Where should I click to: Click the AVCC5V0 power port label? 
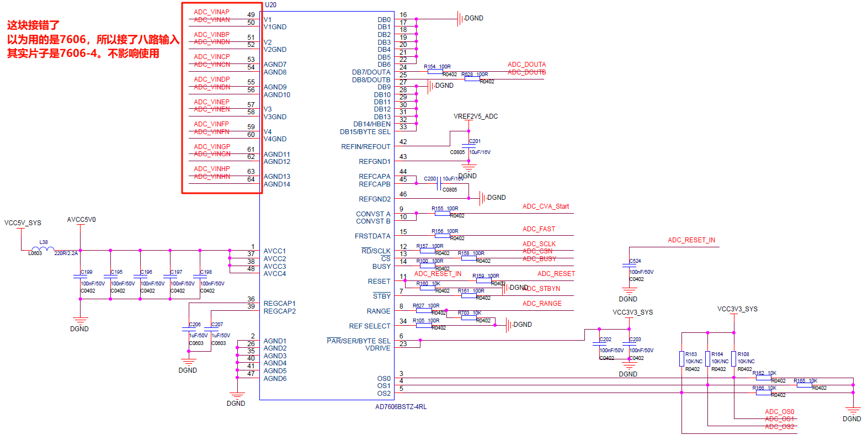click(x=81, y=220)
